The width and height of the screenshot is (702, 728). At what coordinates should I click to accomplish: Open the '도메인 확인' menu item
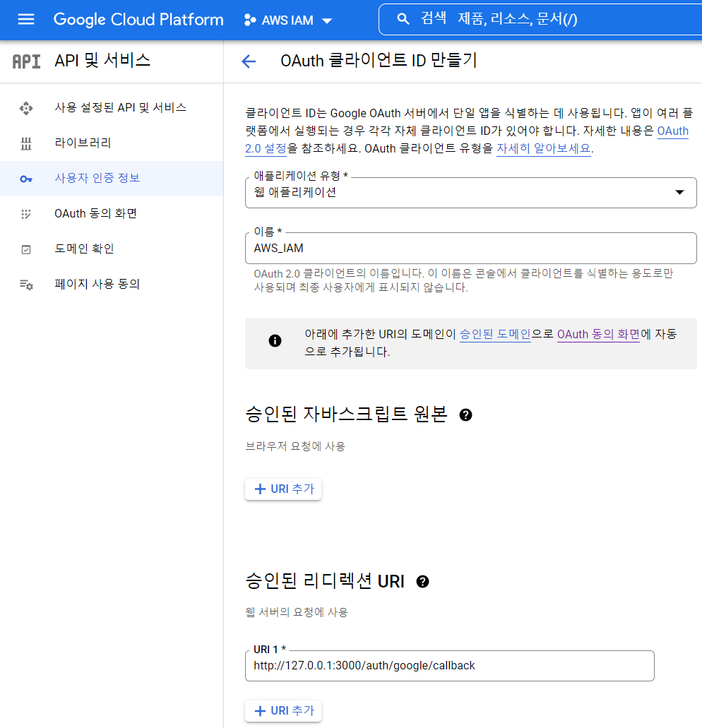point(112,249)
